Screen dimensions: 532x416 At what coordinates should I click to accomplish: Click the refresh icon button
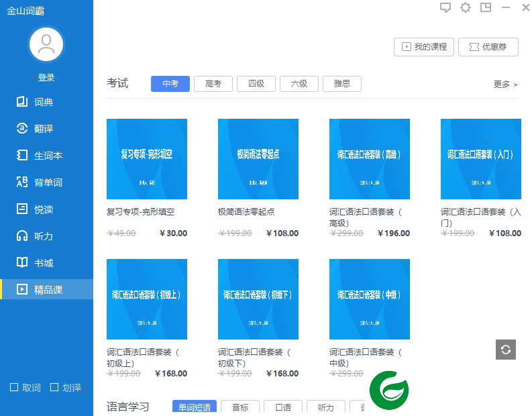coord(506,350)
